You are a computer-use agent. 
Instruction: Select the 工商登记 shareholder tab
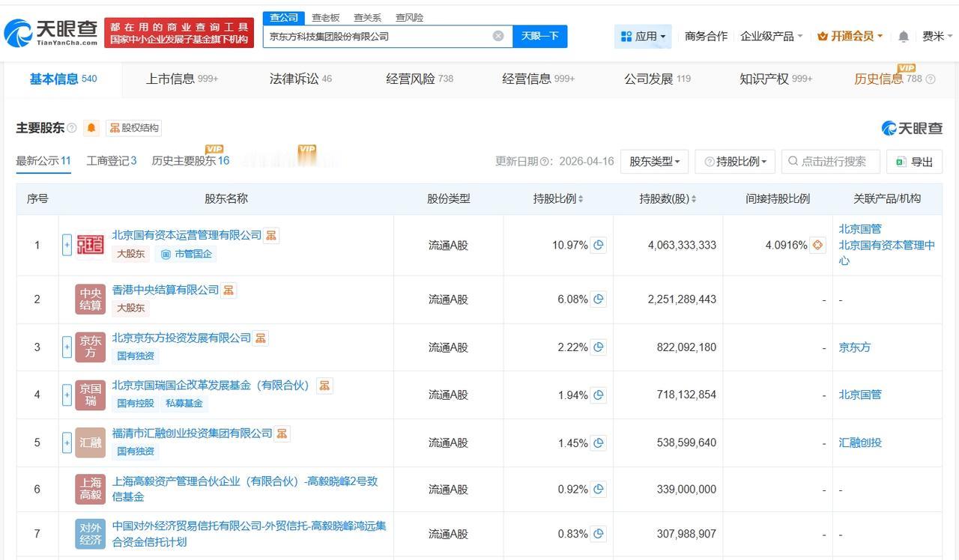pyautogui.click(x=111, y=160)
